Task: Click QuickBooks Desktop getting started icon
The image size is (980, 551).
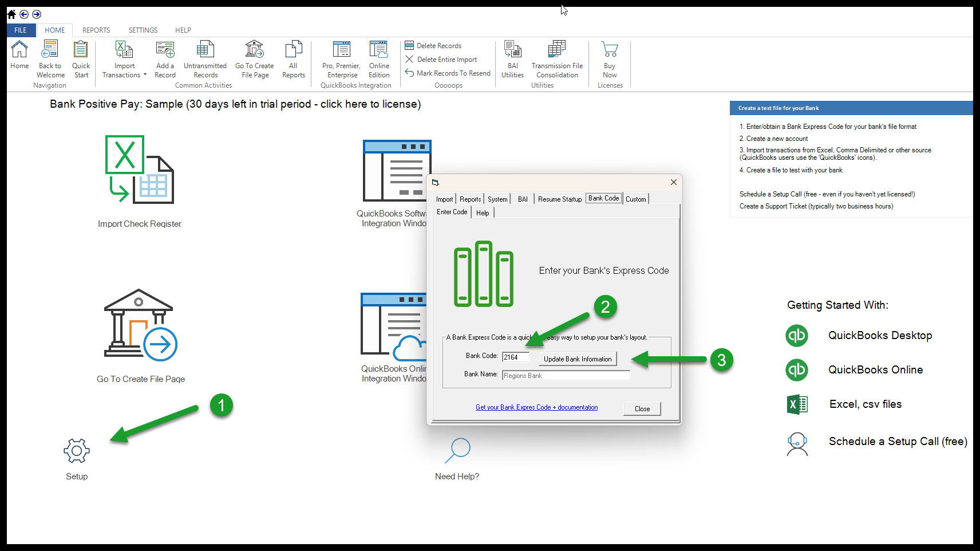Action: (797, 336)
